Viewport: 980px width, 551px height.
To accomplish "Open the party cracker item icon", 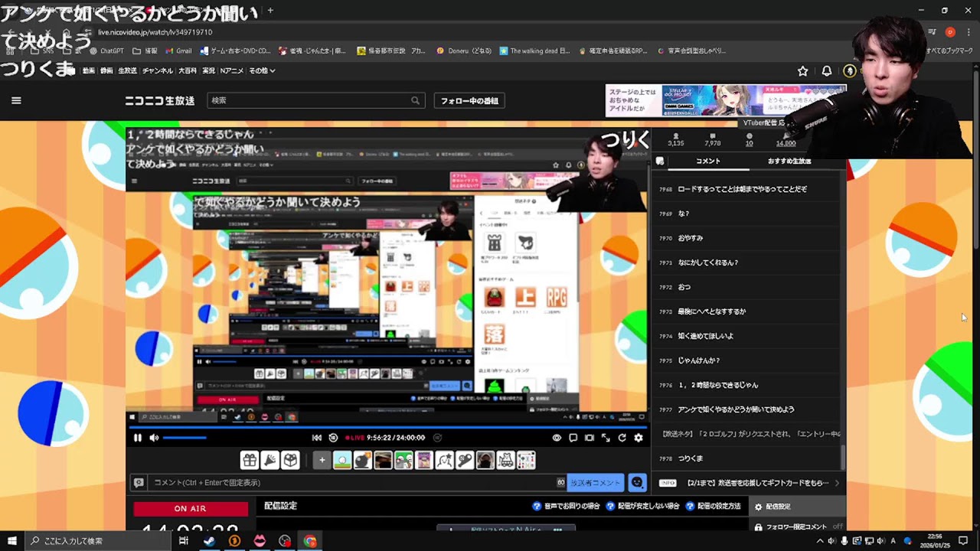I will click(x=269, y=460).
